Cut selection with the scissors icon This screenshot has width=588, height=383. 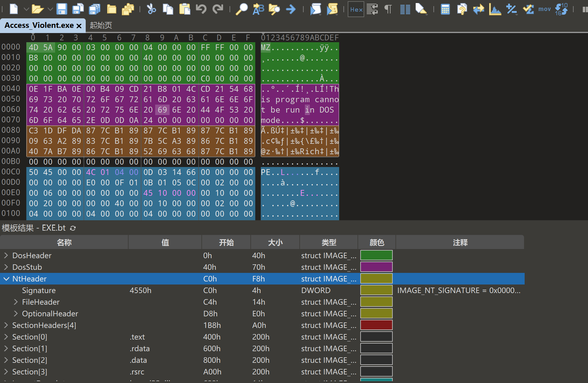(x=151, y=9)
